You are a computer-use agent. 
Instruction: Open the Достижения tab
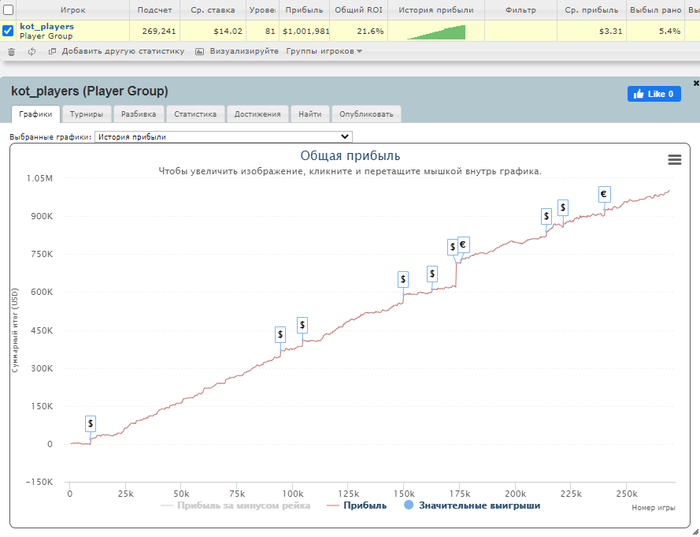pos(258,114)
